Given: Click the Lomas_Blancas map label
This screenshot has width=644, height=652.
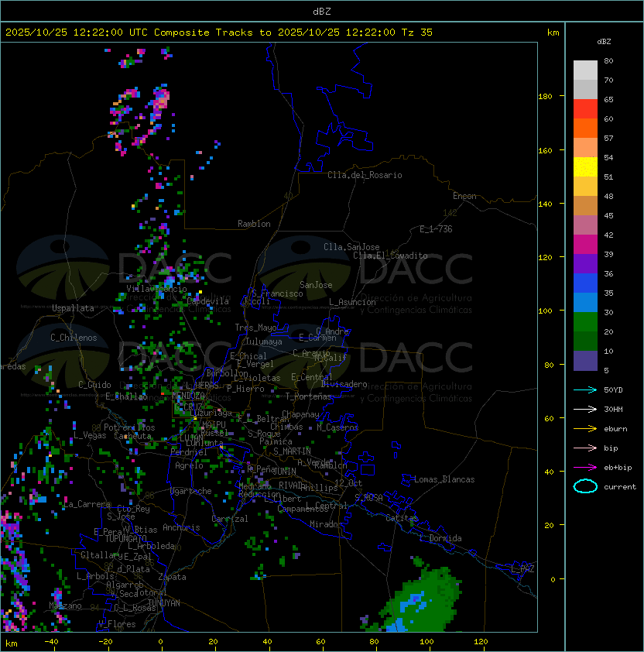Looking at the screenshot, I should (444, 479).
